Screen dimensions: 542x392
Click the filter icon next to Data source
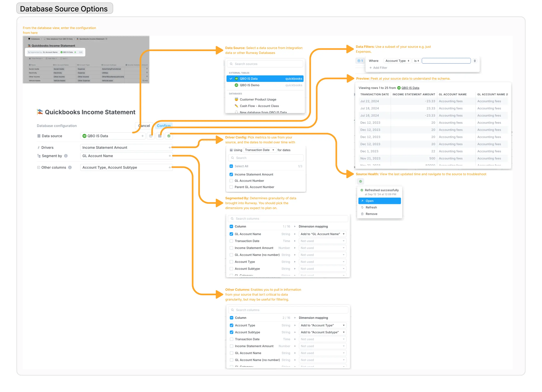[x=151, y=136]
